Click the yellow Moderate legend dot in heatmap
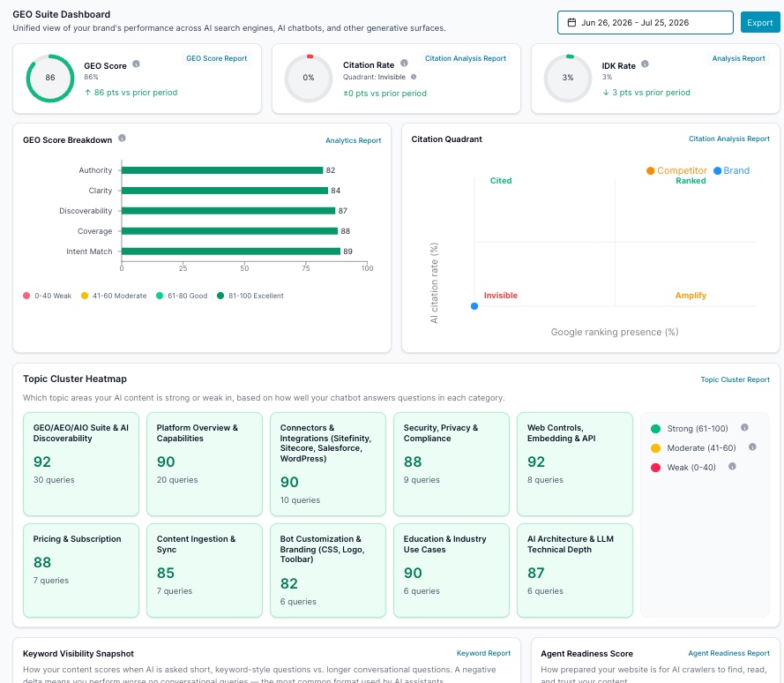The image size is (784, 683). (655, 448)
